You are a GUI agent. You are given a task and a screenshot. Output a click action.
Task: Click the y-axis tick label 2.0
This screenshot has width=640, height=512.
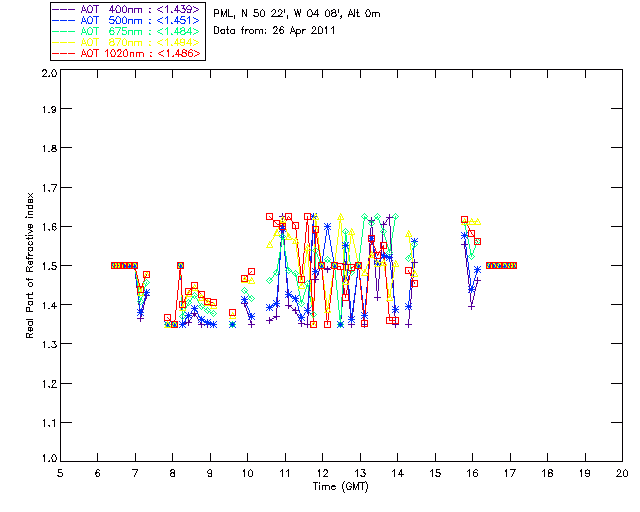coord(49,73)
